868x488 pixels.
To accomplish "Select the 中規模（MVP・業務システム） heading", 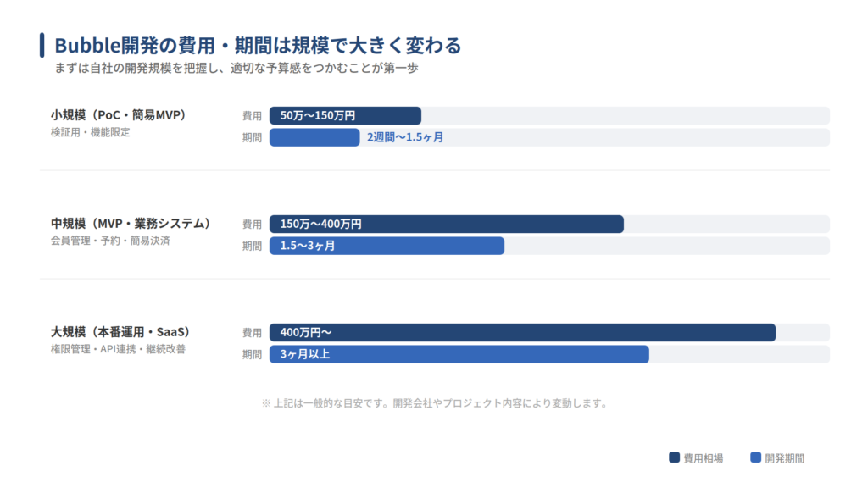I will pyautogui.click(x=131, y=223).
